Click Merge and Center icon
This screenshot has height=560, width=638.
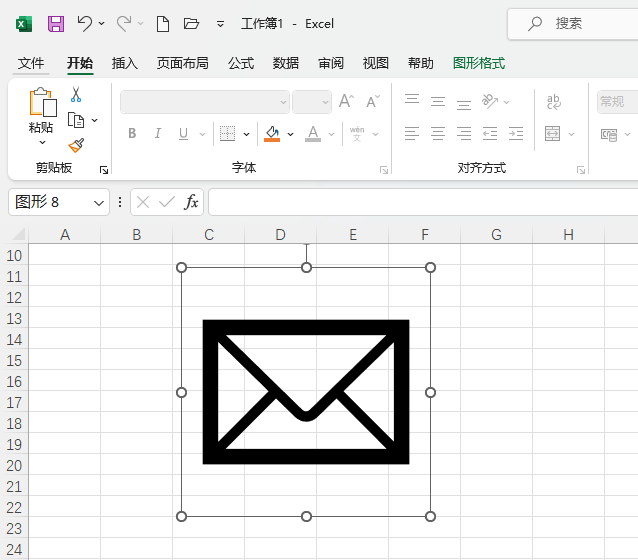point(553,133)
